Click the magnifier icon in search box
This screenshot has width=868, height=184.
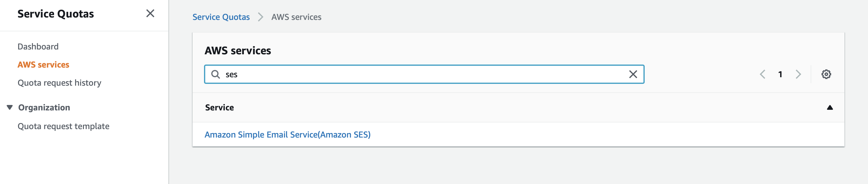215,74
